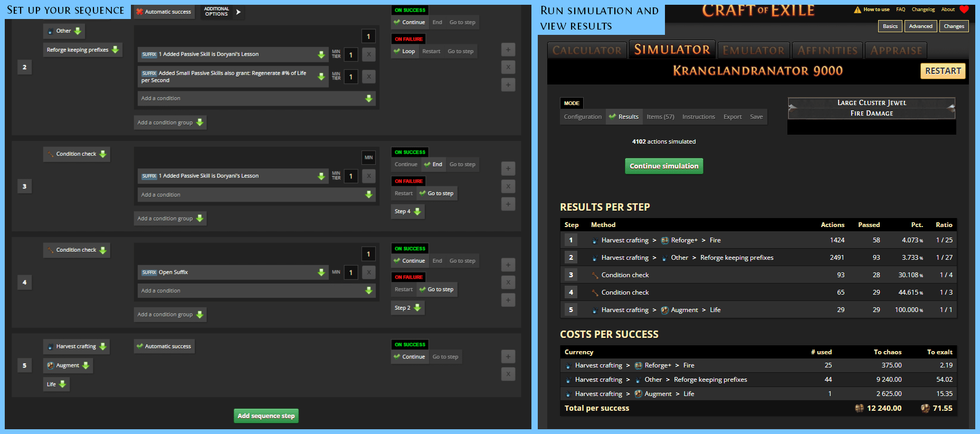Screen dimensions: 980x434
Task: Click upper plus button beside step 4
Action: click(x=508, y=265)
